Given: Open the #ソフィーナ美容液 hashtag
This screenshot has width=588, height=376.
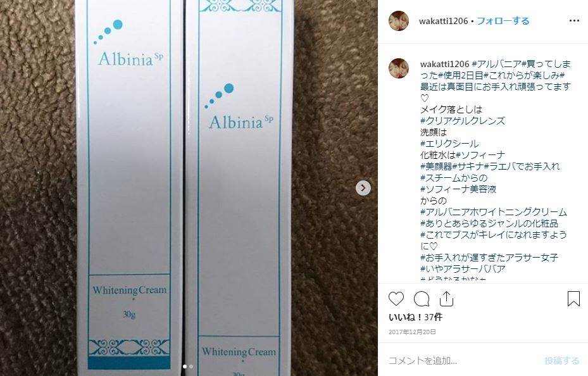Looking at the screenshot, I should point(458,189).
